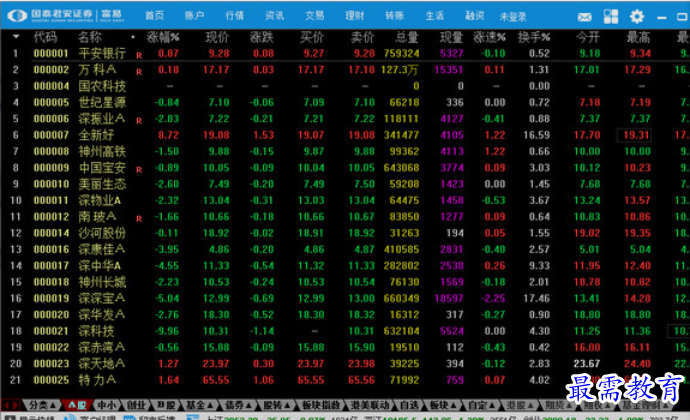Open the grid layout icon in title bar

tap(611, 17)
